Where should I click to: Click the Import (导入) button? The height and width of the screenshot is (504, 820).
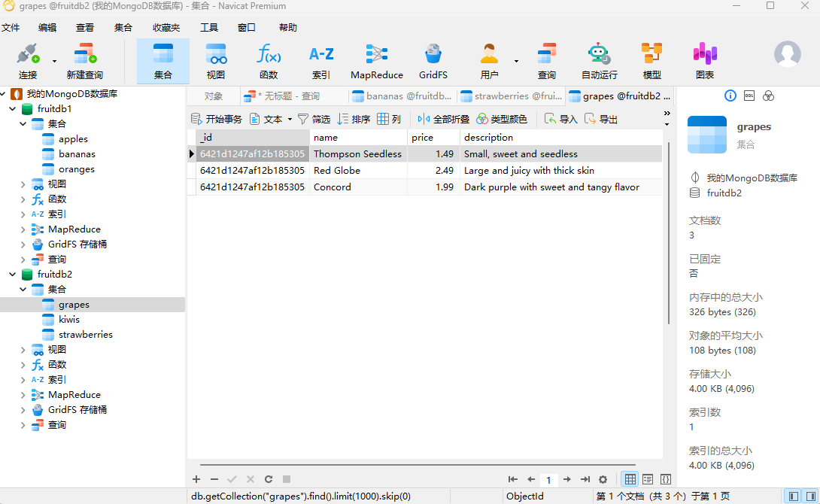click(561, 120)
